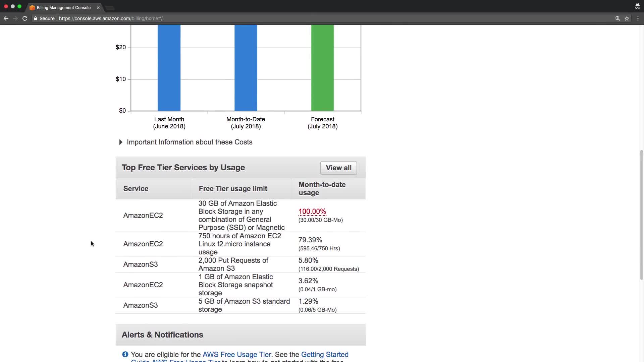644x362 pixels.
Task: Click View all for Free Tier services
Action: 338,168
